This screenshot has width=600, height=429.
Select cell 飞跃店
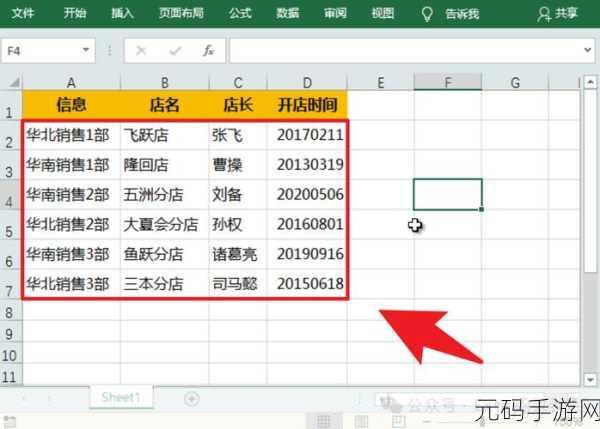point(165,135)
